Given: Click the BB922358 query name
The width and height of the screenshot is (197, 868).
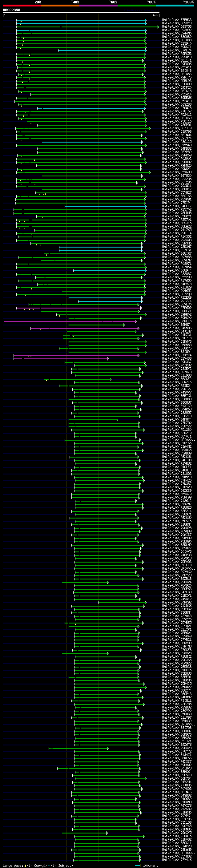Looking at the screenshot, I should pos(11,10).
